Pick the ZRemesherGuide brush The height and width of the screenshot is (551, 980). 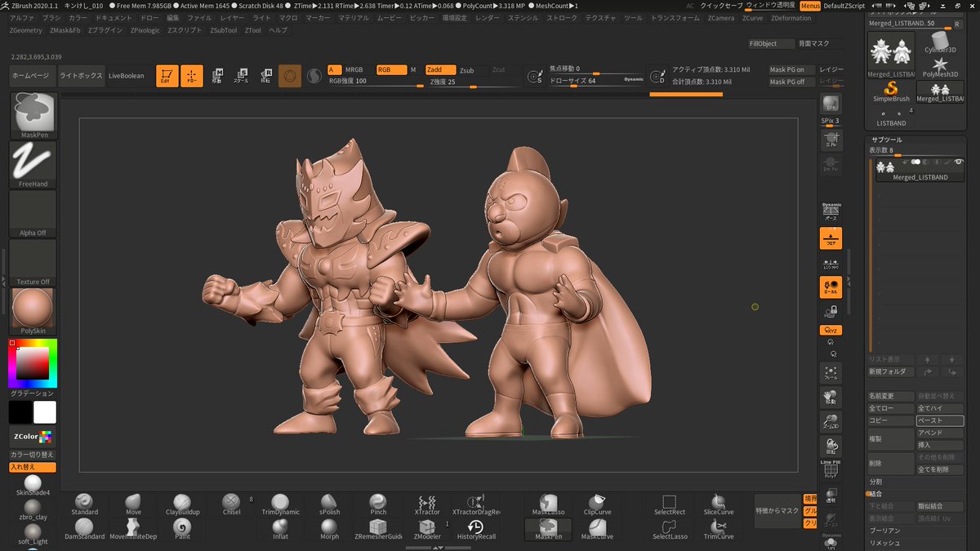pos(378,529)
